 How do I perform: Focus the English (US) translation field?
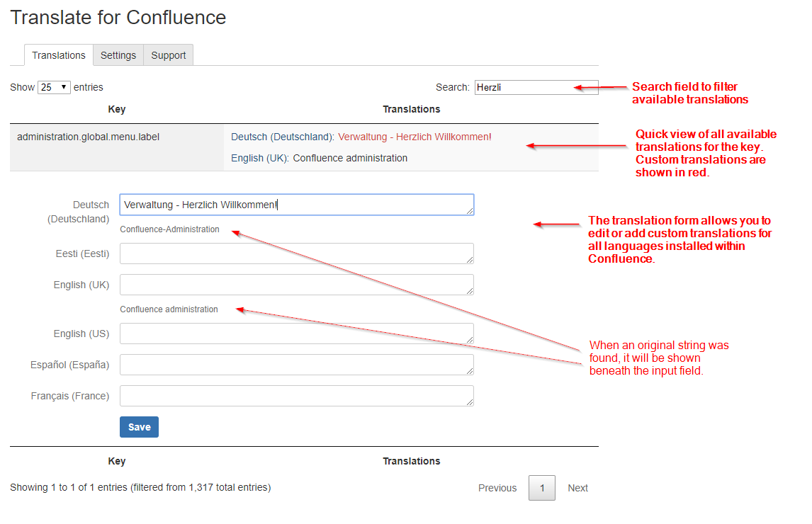pyautogui.click(x=296, y=334)
